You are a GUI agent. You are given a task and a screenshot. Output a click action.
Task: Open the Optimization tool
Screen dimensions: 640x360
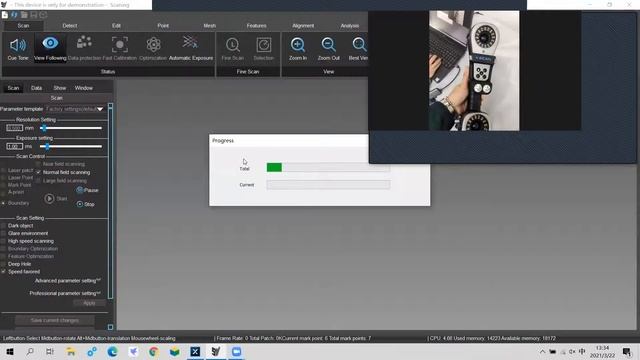click(153, 44)
